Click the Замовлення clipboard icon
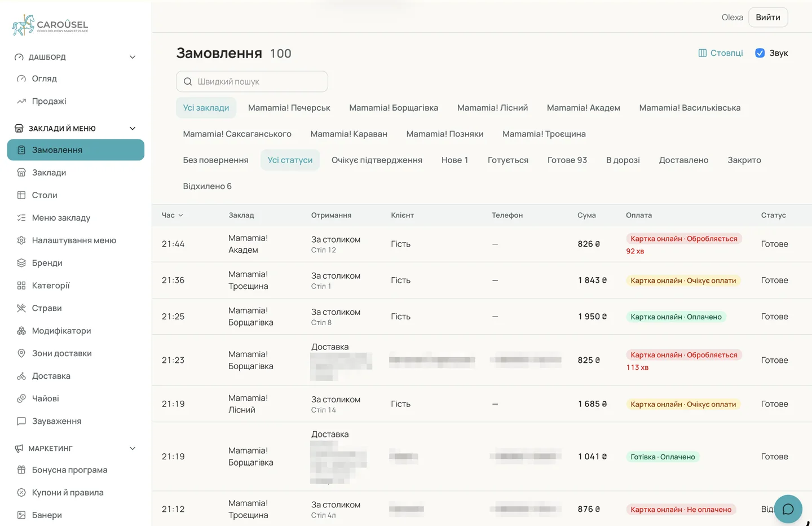 (21, 150)
